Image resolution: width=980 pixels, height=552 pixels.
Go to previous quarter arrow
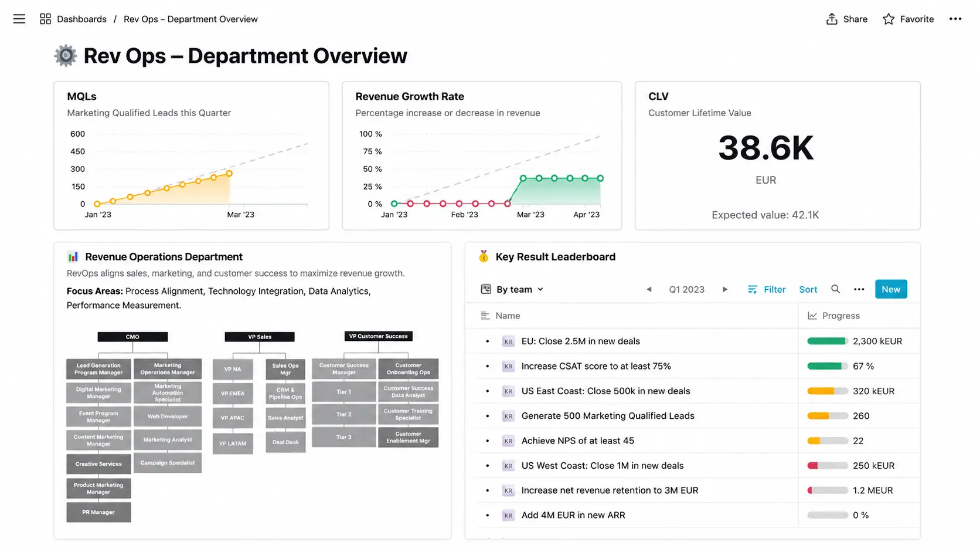tap(649, 289)
